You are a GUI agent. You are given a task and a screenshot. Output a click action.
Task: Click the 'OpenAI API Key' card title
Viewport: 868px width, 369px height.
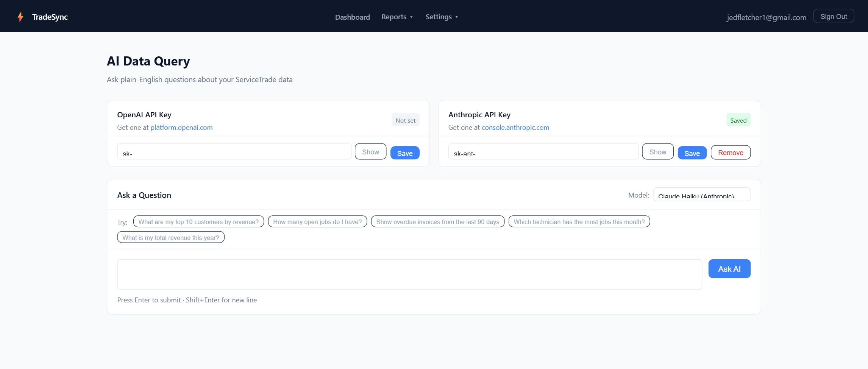click(144, 115)
